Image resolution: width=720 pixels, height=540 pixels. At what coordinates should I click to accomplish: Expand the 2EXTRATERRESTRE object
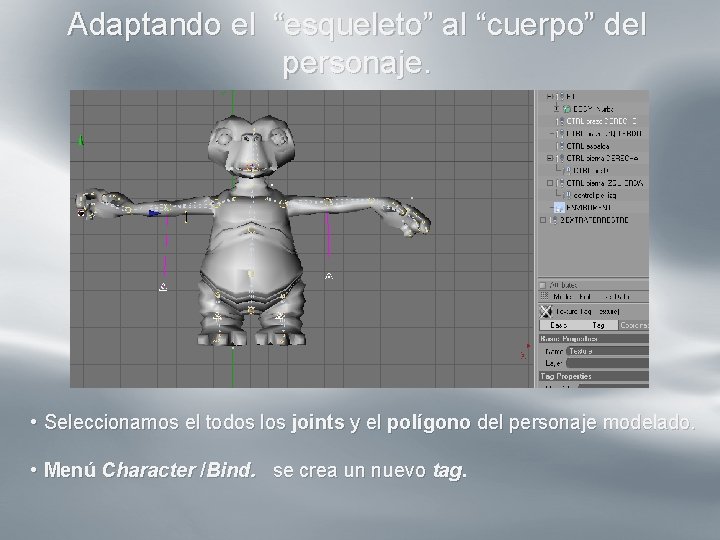[543, 220]
